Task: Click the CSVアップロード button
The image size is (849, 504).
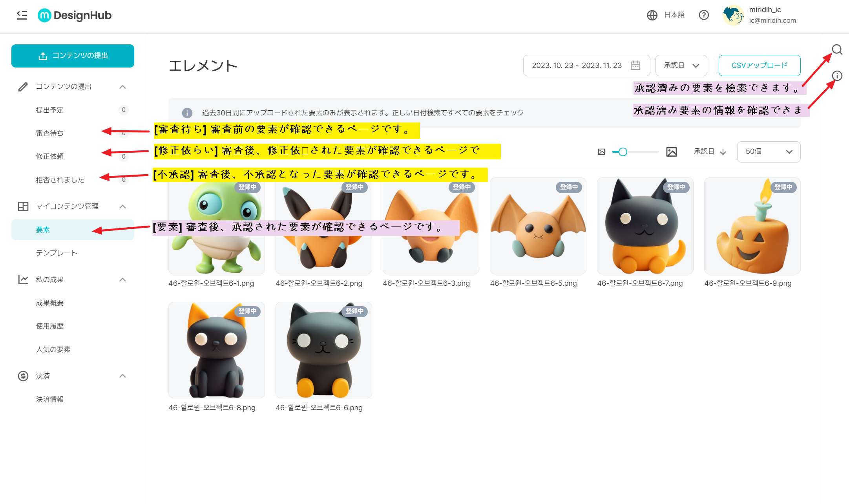Action: [759, 65]
